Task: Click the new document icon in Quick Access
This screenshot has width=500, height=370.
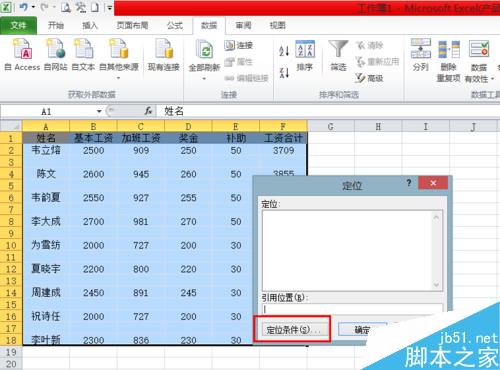Action: [x=95, y=7]
